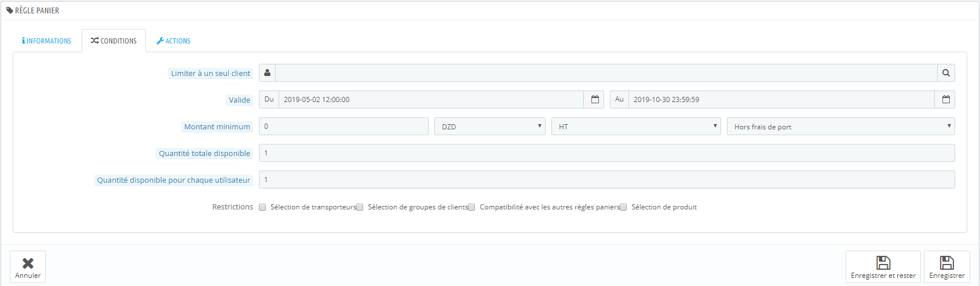Image resolution: width=980 pixels, height=286 pixels.
Task: Click the Enregistrer et rester button
Action: [883, 267]
